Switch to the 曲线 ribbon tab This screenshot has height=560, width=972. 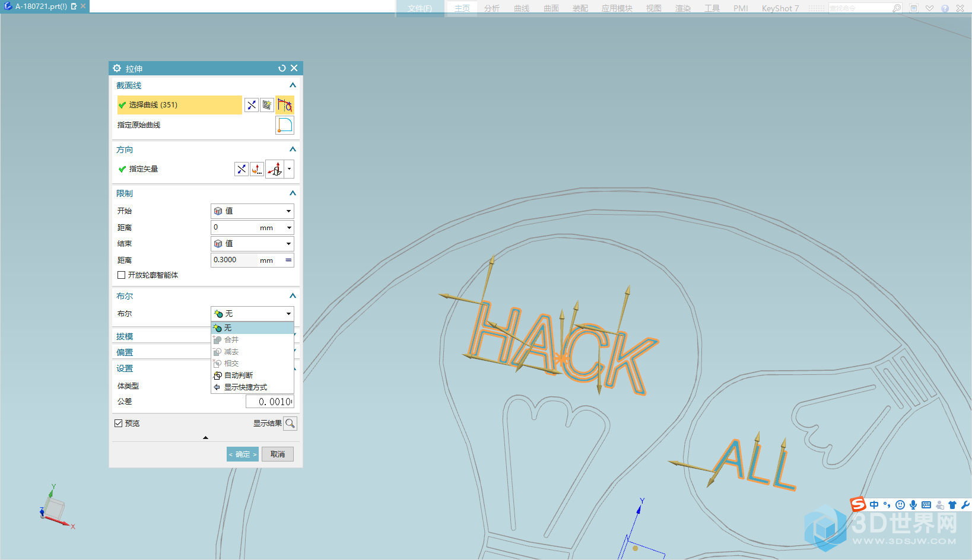click(x=522, y=8)
